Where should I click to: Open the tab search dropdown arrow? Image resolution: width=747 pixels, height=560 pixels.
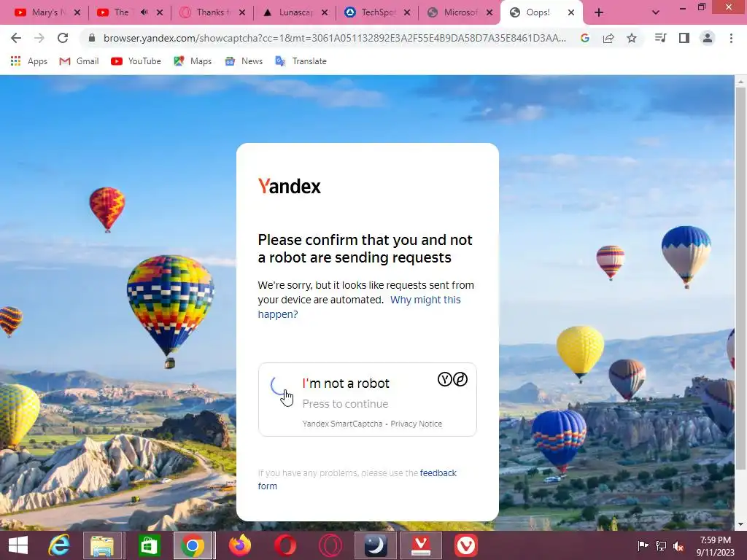pos(656,13)
